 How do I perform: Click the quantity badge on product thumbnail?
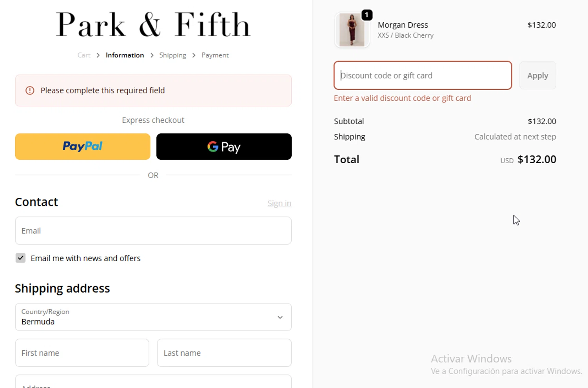pos(367,15)
